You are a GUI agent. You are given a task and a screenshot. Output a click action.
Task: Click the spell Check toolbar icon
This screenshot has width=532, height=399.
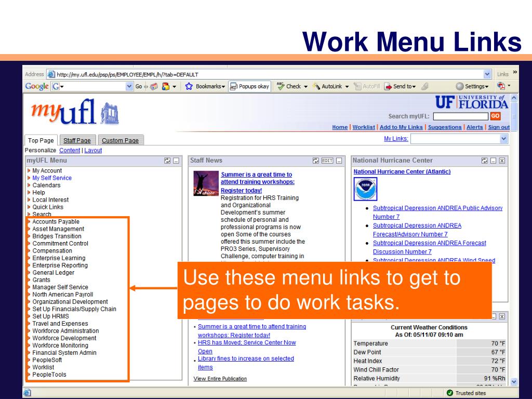click(x=280, y=86)
